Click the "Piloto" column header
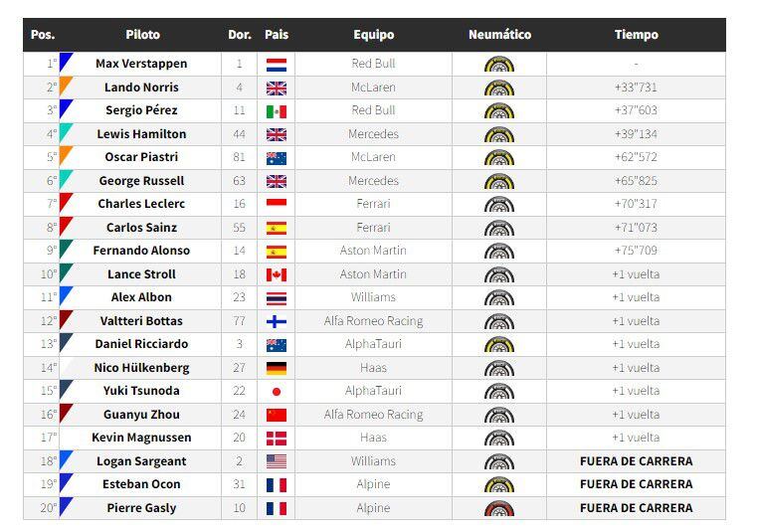This screenshot has width=757, height=532. click(x=142, y=35)
